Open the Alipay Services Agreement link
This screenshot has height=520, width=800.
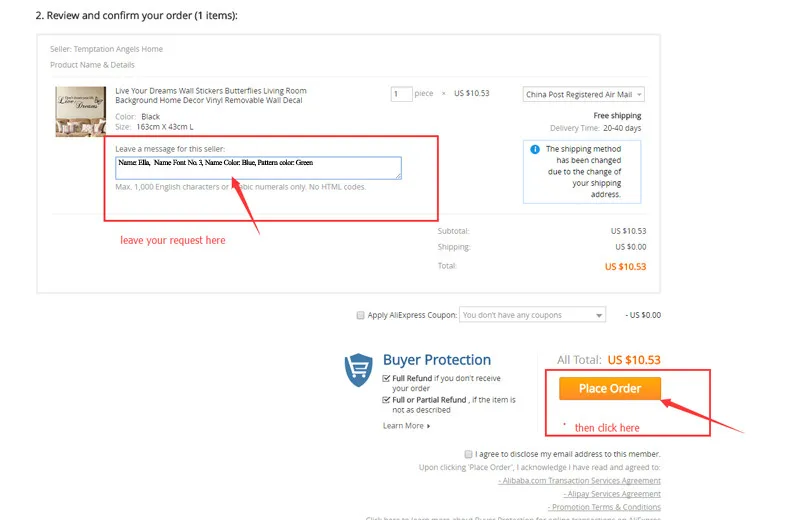tap(612, 494)
